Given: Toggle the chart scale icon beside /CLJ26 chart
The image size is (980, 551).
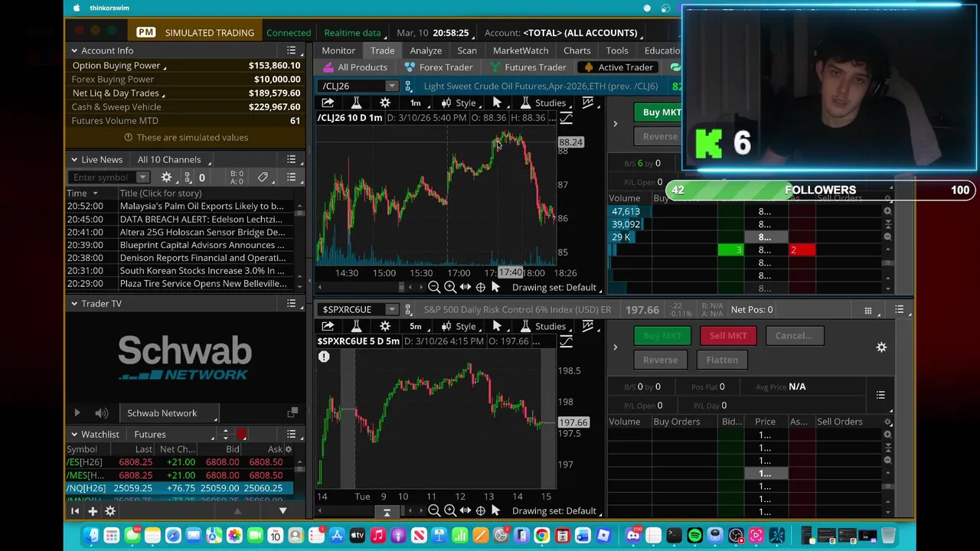Looking at the screenshot, I should pyautogui.click(x=566, y=118).
